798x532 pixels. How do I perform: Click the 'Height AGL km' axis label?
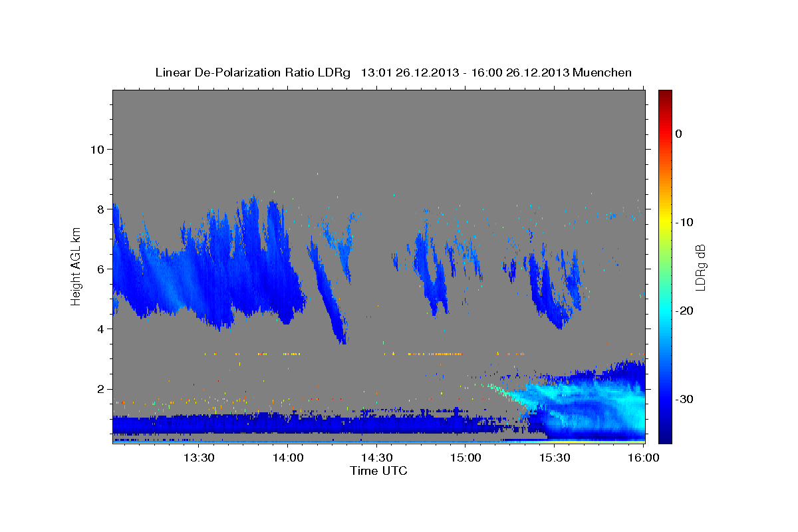pyautogui.click(x=76, y=266)
